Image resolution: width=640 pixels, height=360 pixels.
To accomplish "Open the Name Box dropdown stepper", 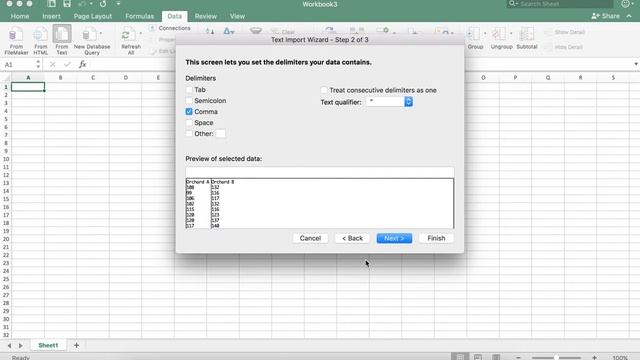I will pyautogui.click(x=38, y=64).
